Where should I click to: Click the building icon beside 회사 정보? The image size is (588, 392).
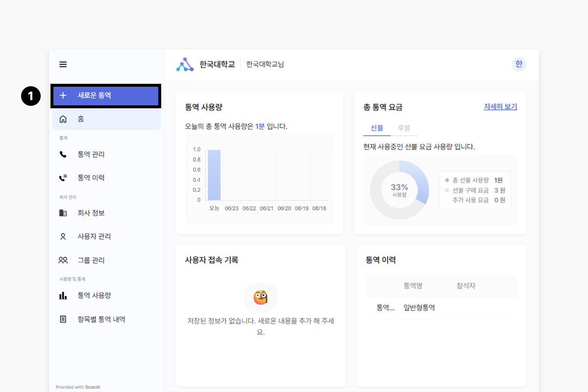click(x=63, y=213)
